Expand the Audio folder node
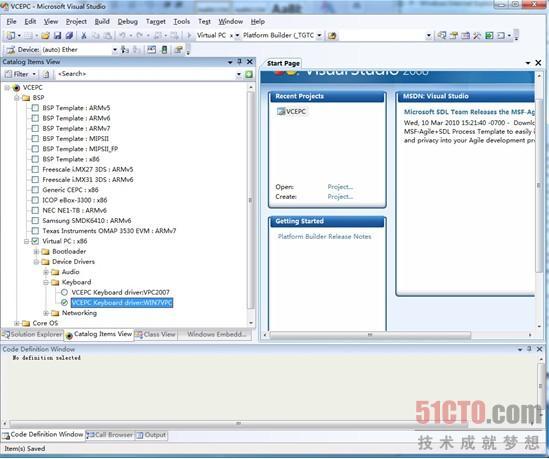Screen dimensions: 549x459 coord(46,272)
